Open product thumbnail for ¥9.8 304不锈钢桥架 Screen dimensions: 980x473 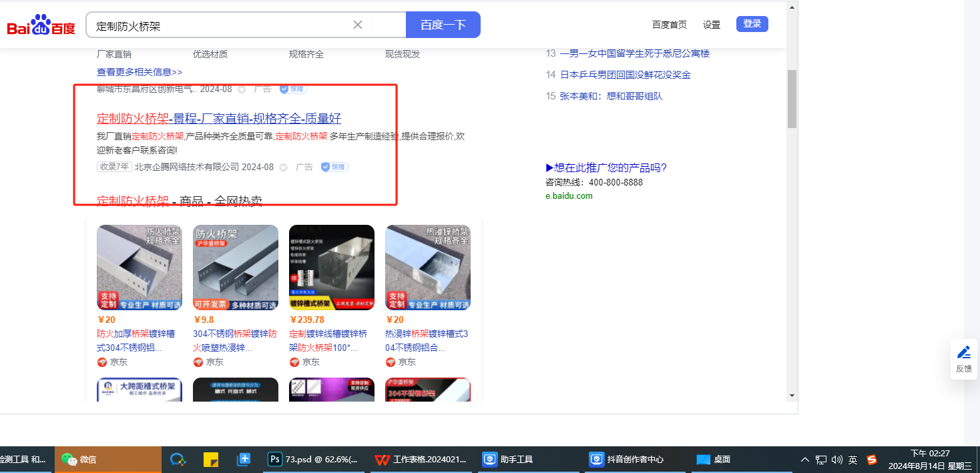pos(236,268)
